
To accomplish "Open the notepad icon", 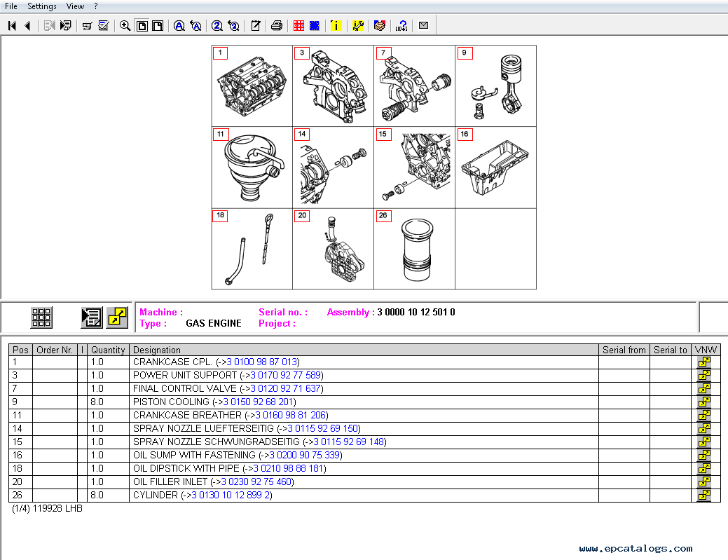I will 255,26.
